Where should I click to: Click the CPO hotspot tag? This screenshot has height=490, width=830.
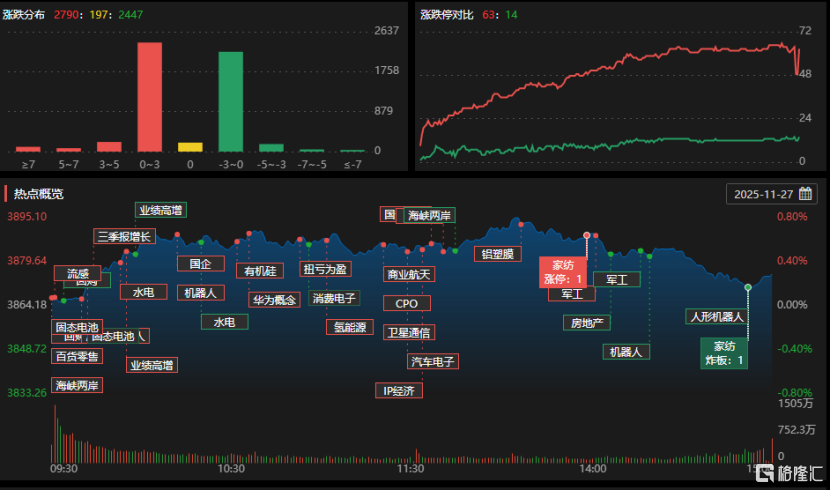pyautogui.click(x=407, y=303)
